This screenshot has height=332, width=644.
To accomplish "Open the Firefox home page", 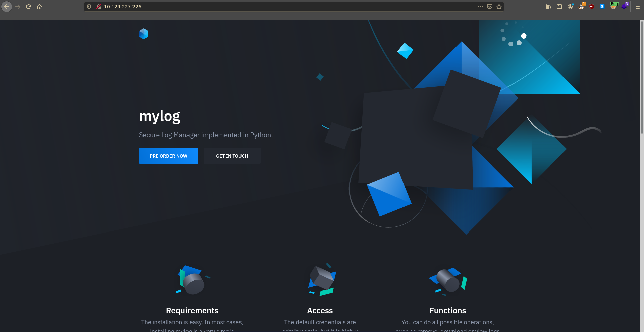I will click(39, 7).
